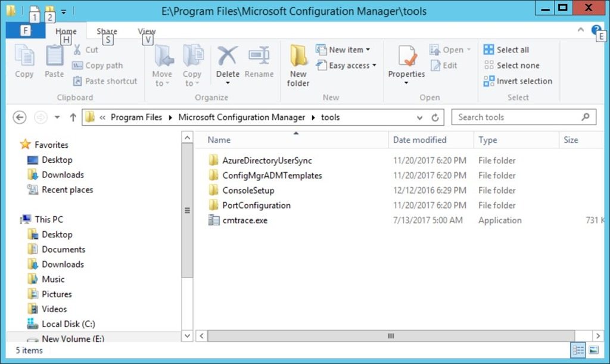Screen dimensions: 610x364
Task: Open Local Disk (C:)
Action: pyautogui.click(x=68, y=324)
